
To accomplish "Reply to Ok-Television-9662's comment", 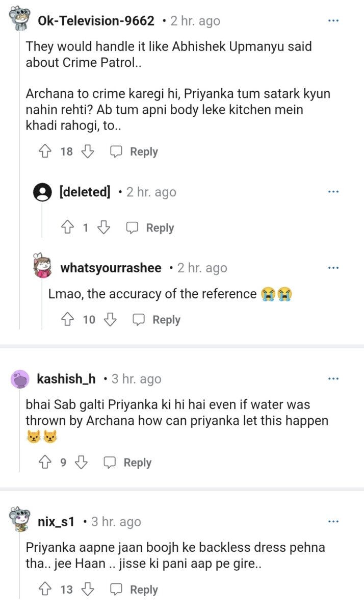I will click(135, 151).
